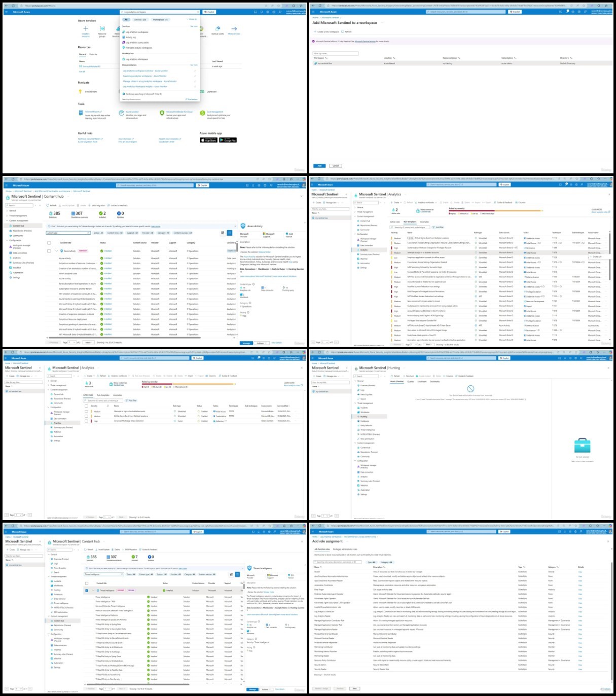This screenshot has width=616, height=696.
Task: Open Content source: All filter in Activity Log hub
Action: click(x=183, y=233)
